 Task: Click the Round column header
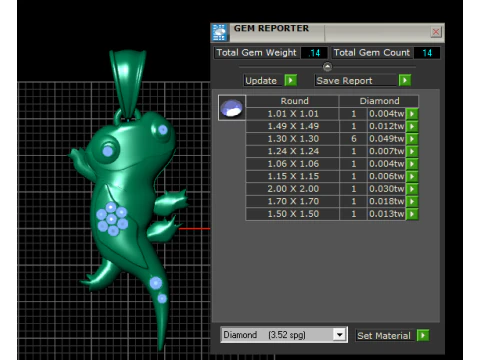point(294,101)
